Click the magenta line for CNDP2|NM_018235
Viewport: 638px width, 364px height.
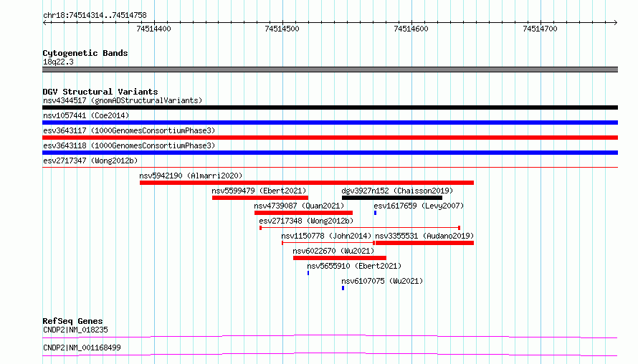330,336
